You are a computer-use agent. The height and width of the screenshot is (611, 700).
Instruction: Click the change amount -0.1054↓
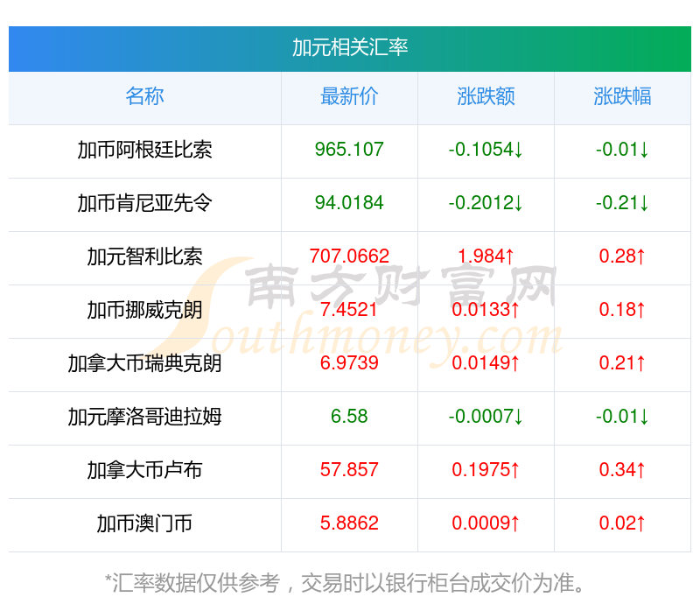point(486,150)
